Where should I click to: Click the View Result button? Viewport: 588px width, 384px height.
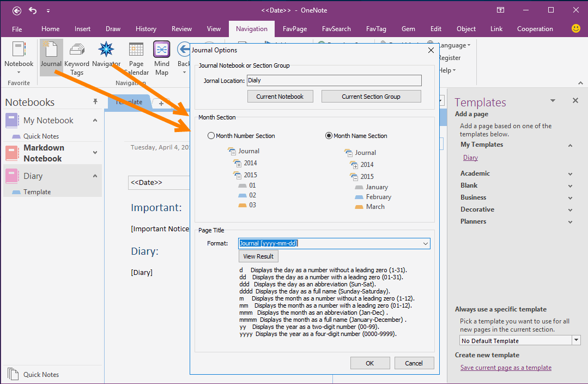(258, 256)
